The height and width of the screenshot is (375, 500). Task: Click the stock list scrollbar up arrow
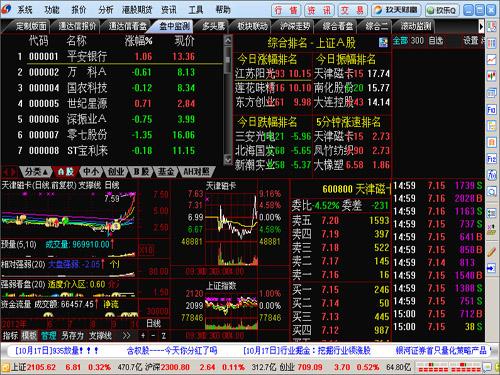tap(228, 40)
